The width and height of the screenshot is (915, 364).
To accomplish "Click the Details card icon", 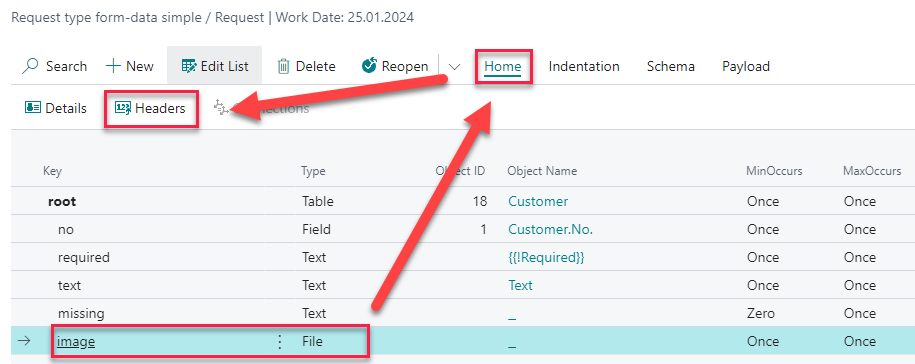I will click(x=33, y=108).
